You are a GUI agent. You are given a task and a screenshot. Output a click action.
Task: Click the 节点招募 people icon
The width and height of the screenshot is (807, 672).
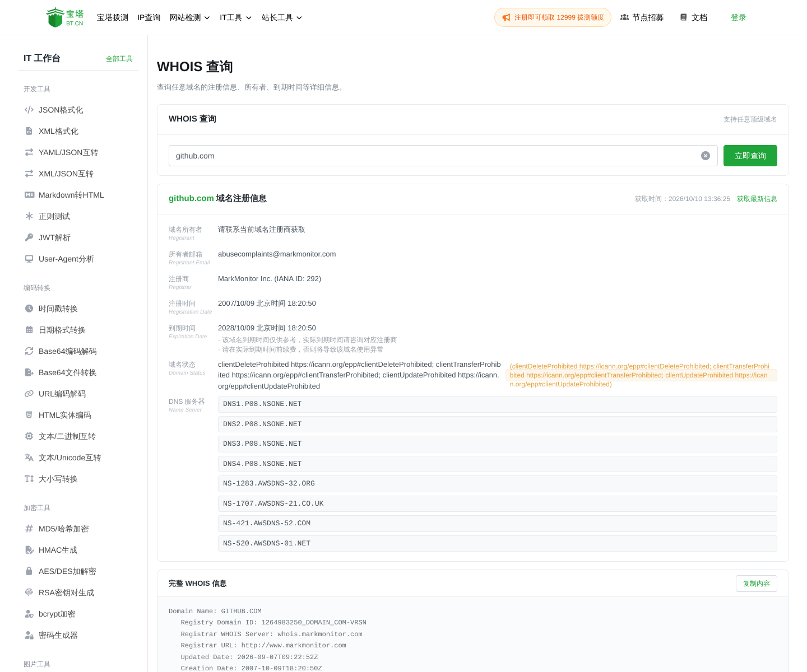tap(624, 17)
